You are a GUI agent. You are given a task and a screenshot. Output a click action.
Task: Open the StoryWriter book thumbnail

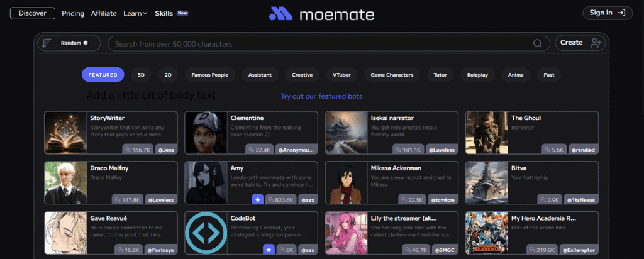click(65, 133)
